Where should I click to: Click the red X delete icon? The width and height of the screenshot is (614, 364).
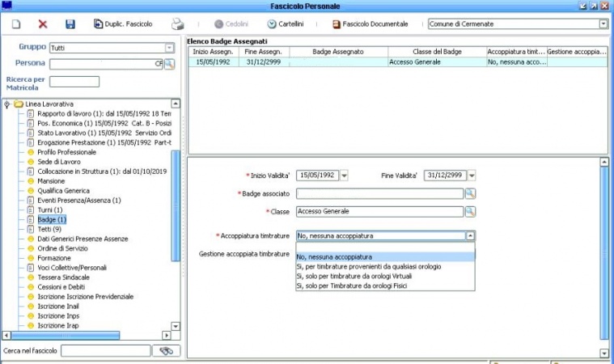43,24
